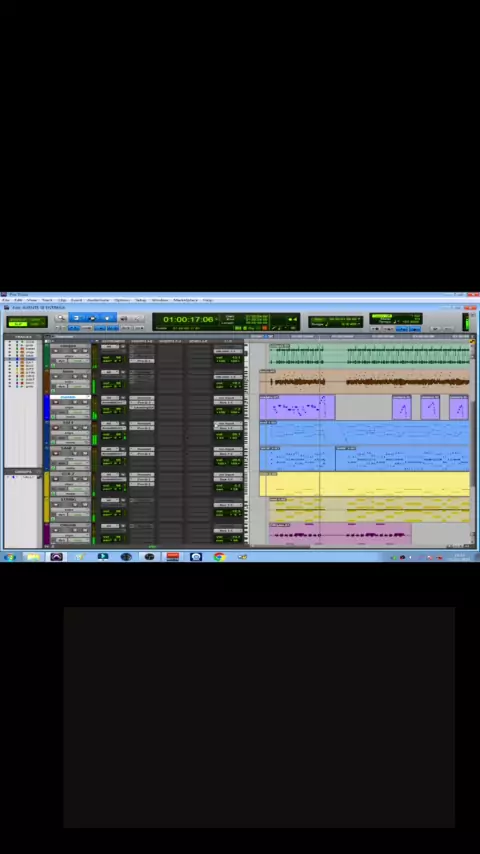
Task: Open the Window menu in menu bar
Action: click(x=160, y=300)
